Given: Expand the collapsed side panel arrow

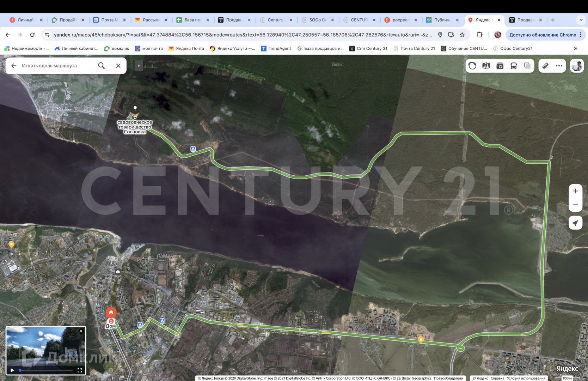Looking at the screenshot, I should 139,66.
